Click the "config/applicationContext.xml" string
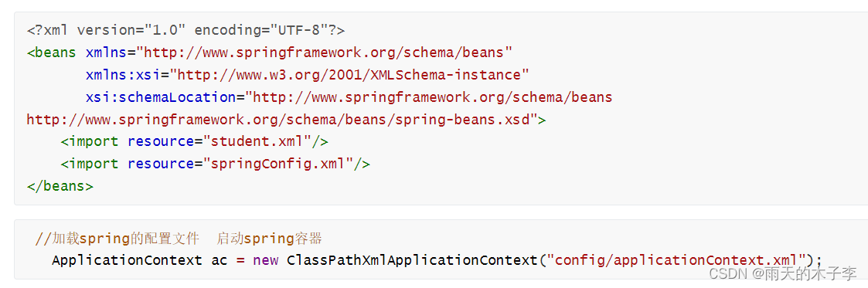Image resolution: width=868 pixels, height=288 pixels. (676, 259)
